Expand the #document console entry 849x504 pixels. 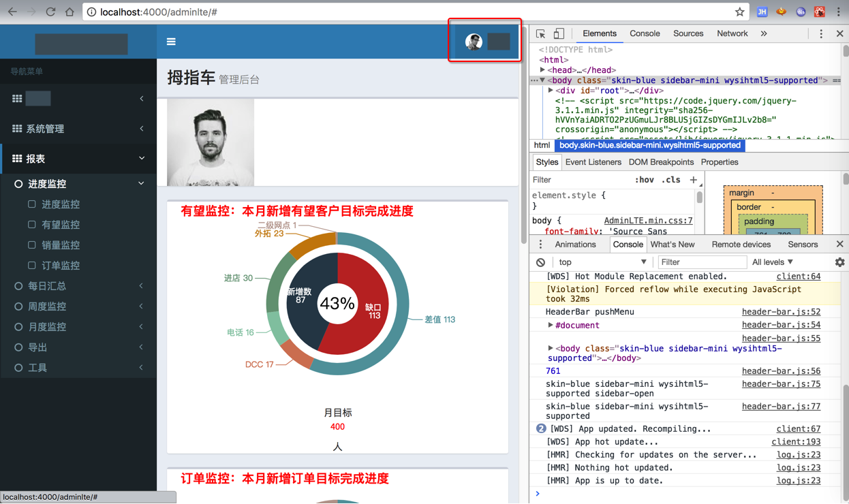coord(551,326)
